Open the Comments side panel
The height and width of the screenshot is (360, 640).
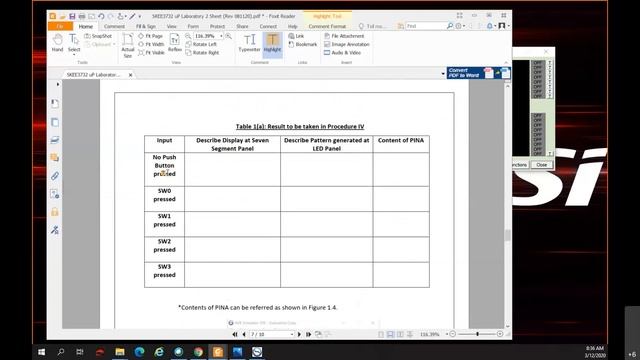55,158
